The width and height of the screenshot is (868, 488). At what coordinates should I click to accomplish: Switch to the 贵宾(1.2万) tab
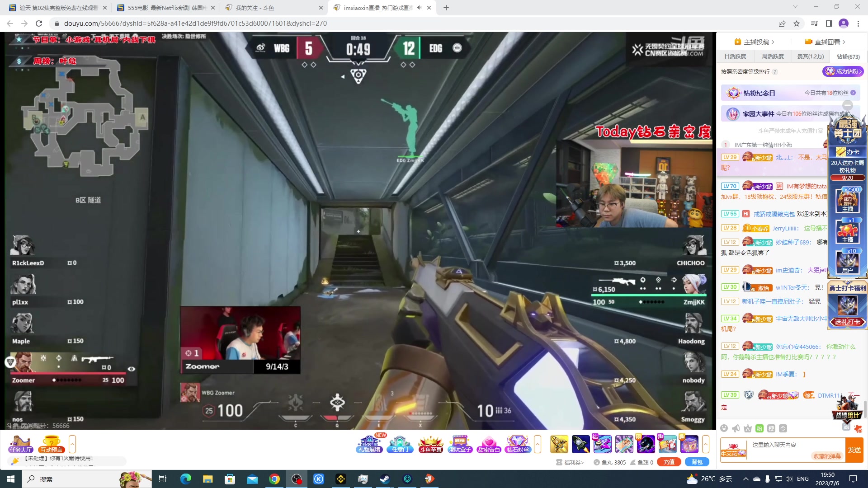(811, 56)
